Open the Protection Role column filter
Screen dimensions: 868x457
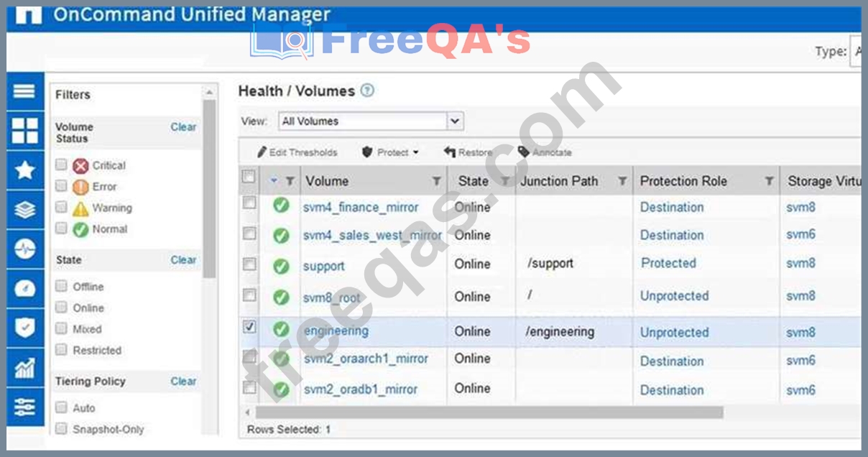(x=769, y=182)
